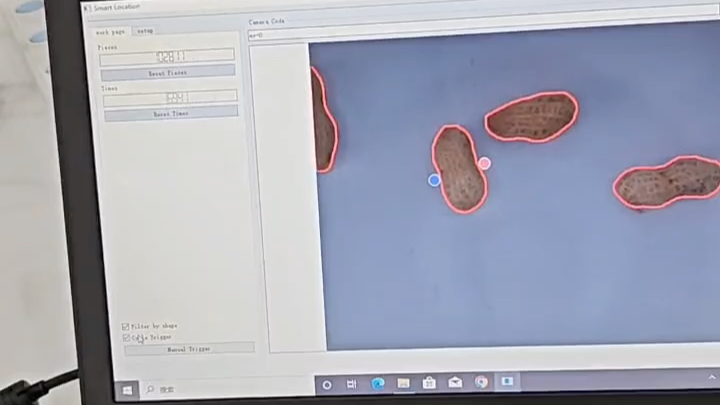Click the blue marker dot beside peanut

(x=434, y=180)
